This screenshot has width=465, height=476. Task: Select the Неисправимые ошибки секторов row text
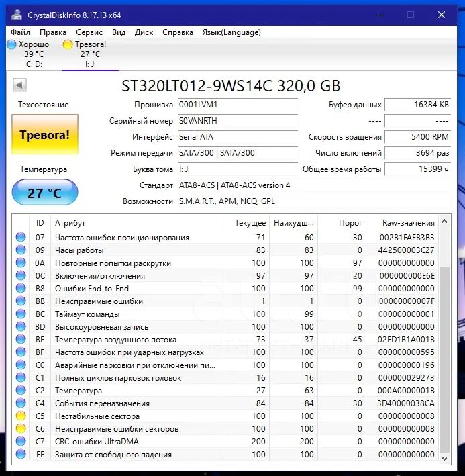point(117,428)
